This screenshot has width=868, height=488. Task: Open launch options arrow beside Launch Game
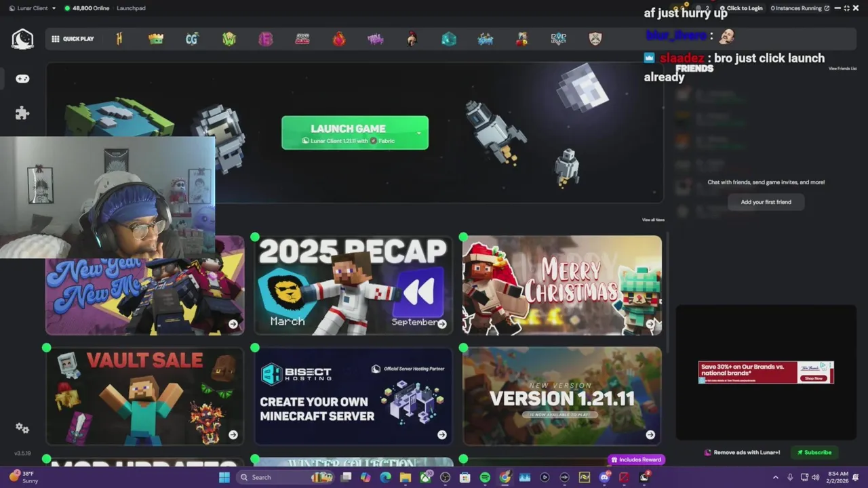pos(418,133)
